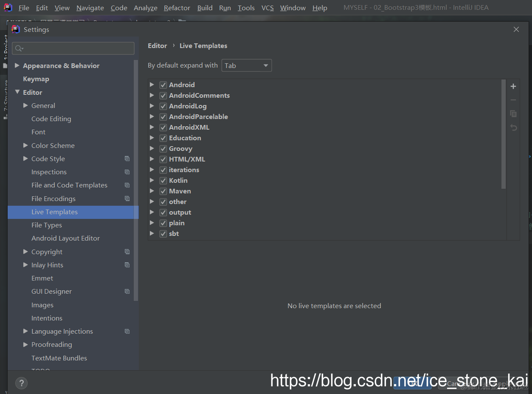This screenshot has height=394, width=532.
Task: Click the Code Style project-scope icon
Action: [127, 159]
